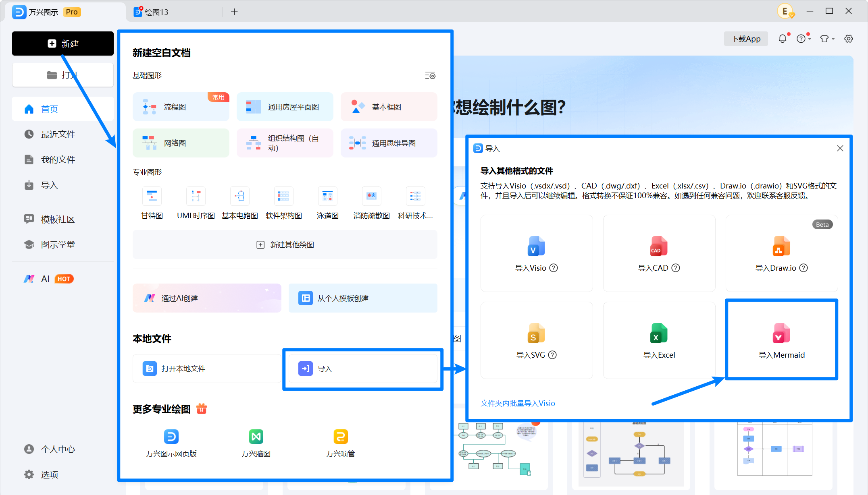Screen dimensions: 868x495
Task: Choose 导入SVG option
Action: [x=537, y=340]
